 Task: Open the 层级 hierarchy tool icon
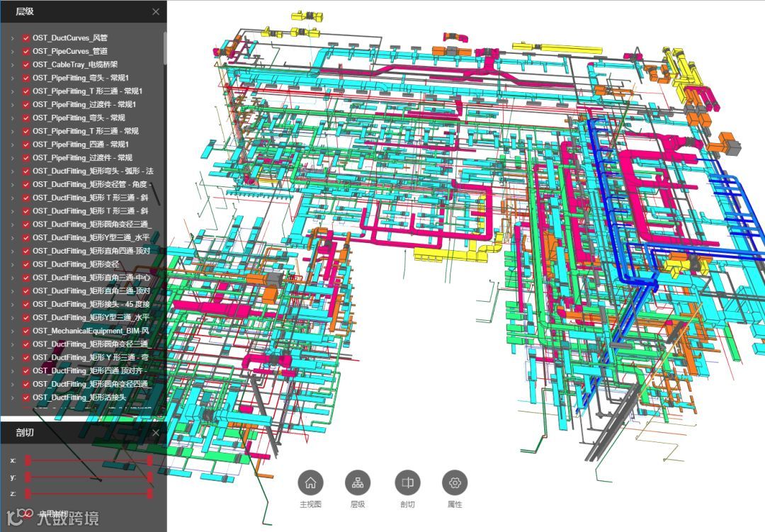coord(358,482)
